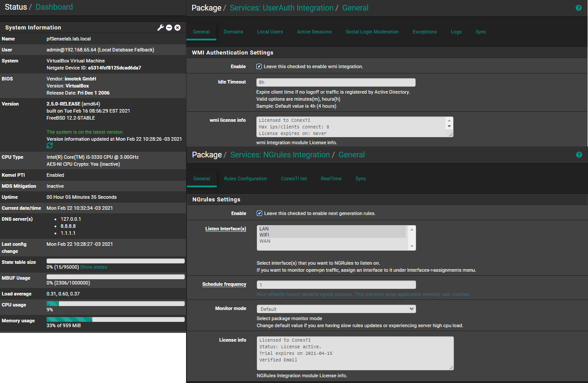Open UserAuth Sync tab

(481, 32)
